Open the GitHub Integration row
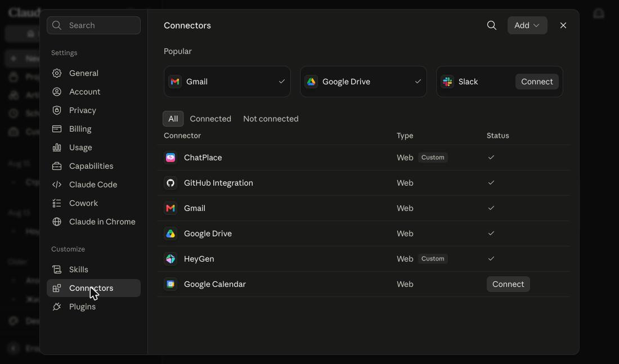 pyautogui.click(x=364, y=183)
